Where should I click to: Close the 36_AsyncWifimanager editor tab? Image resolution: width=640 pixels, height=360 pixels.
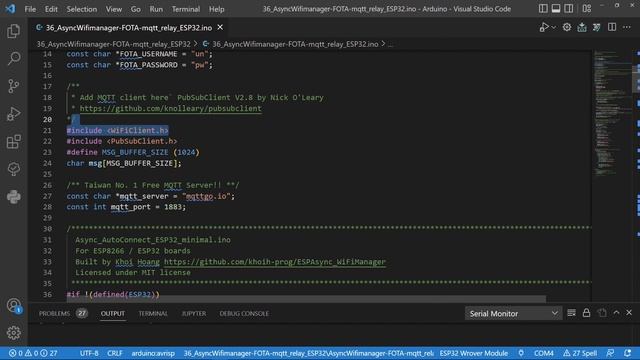(220, 27)
